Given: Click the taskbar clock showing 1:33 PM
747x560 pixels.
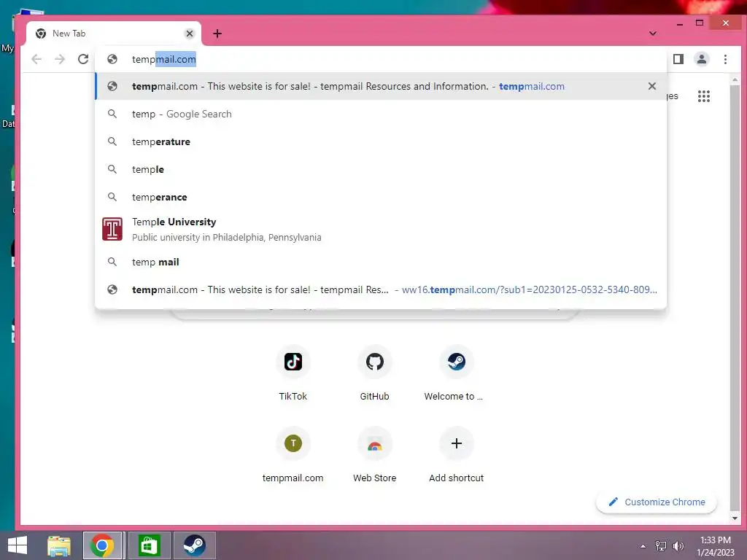Looking at the screenshot, I should [x=716, y=546].
